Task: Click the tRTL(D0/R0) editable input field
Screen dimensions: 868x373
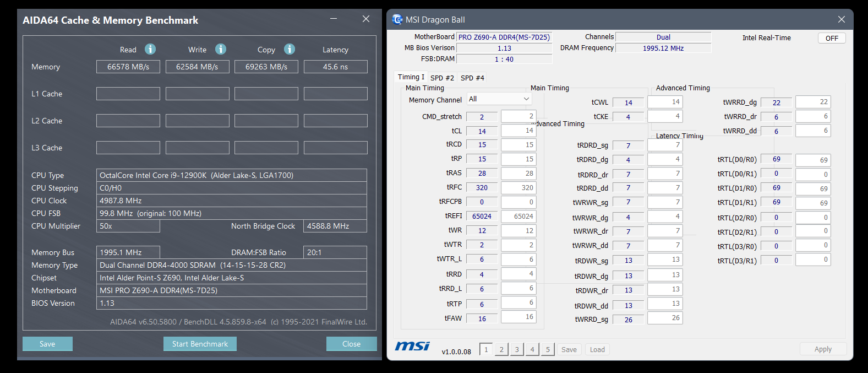Action: 813,160
